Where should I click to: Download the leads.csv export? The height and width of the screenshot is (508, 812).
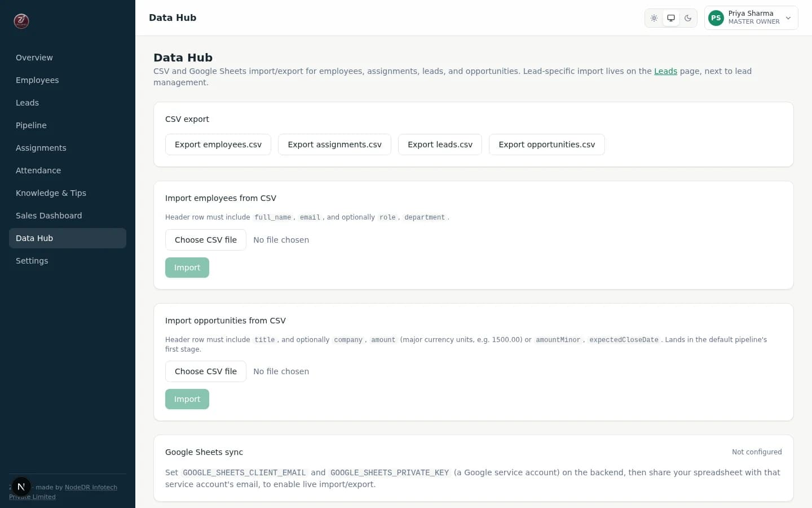440,144
